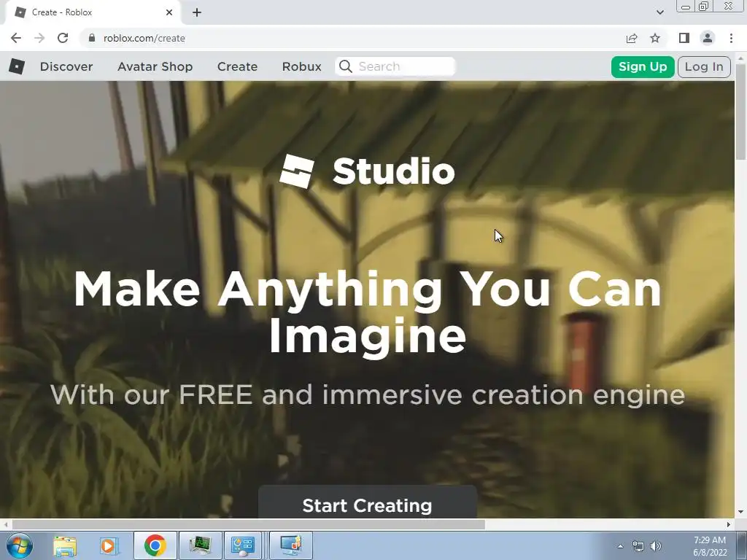Open Chrome side panel icon
This screenshot has width=747, height=560.
pos(684,38)
